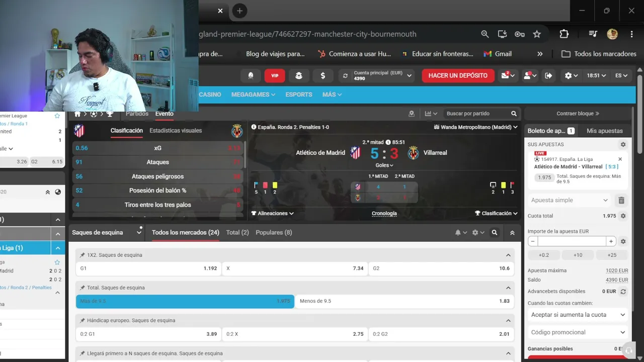Screen dimensions: 644x362
Task: Open the MÁS menu
Action: [x=332, y=95]
